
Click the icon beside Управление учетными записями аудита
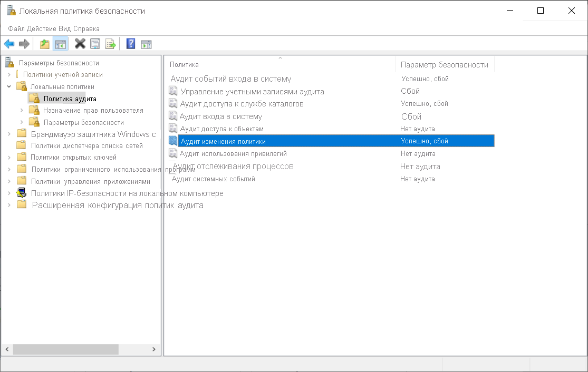pos(173,91)
